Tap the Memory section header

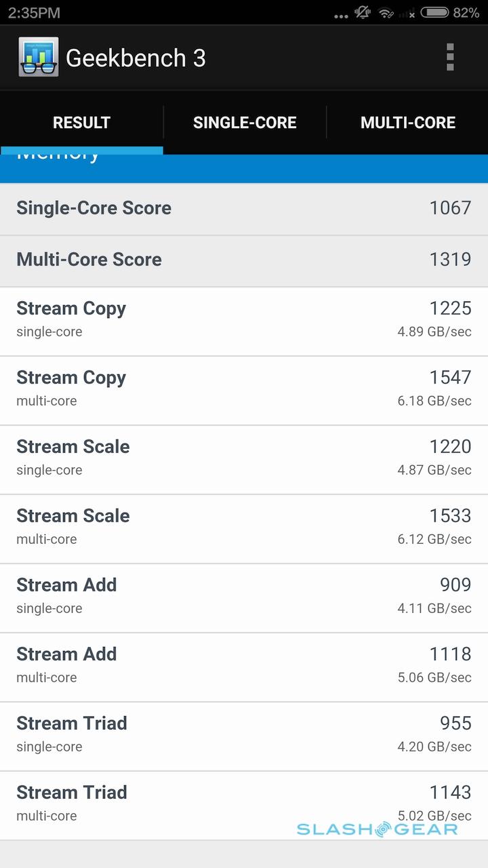244,168
